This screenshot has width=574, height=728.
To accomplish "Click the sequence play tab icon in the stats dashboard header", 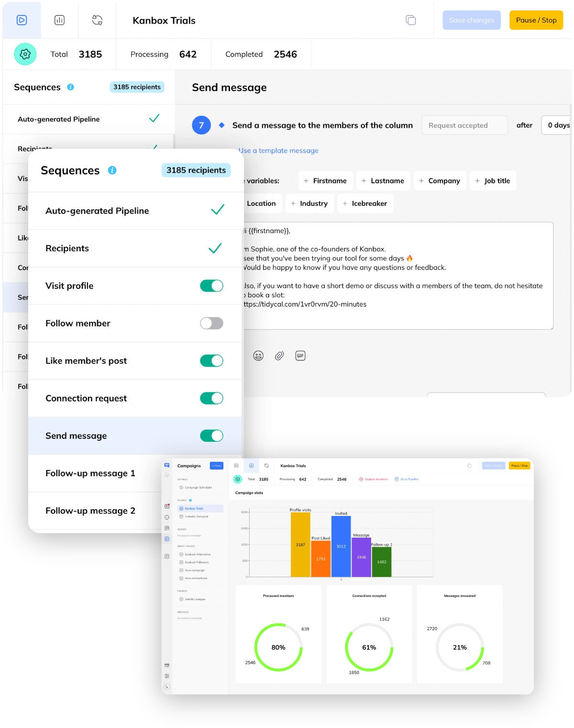I will coord(236,466).
